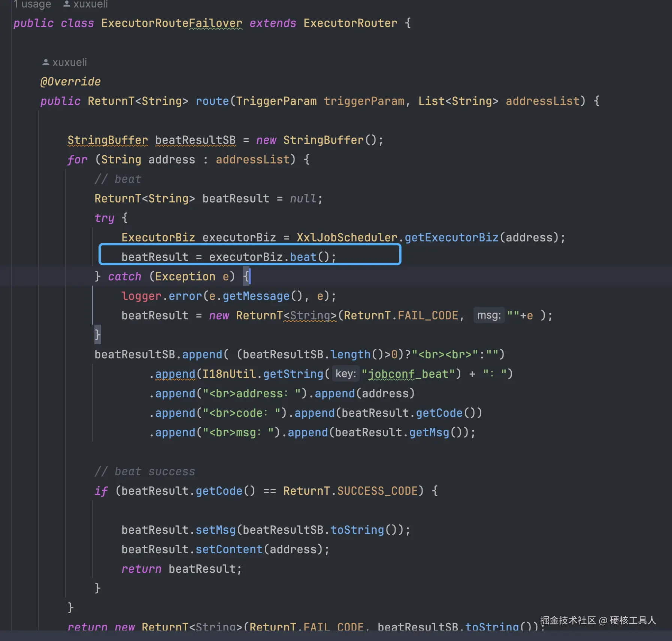Click the I18nUtil class reference
The width and height of the screenshot is (672, 641).
(x=229, y=374)
